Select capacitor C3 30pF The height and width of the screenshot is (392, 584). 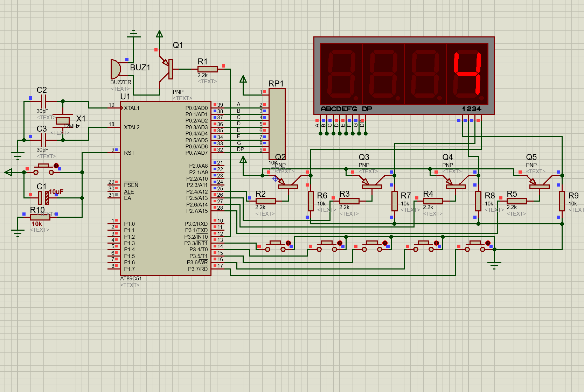[43, 140]
